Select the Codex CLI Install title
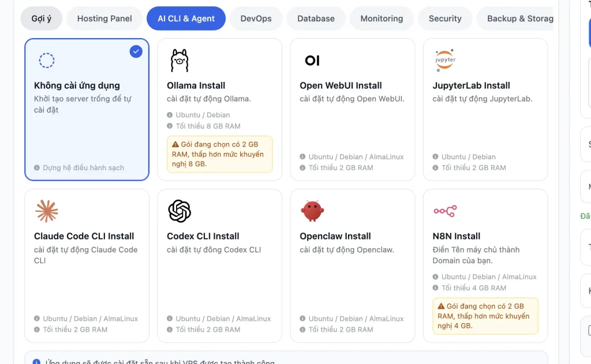Screen dimensions: 591x364 203,237
